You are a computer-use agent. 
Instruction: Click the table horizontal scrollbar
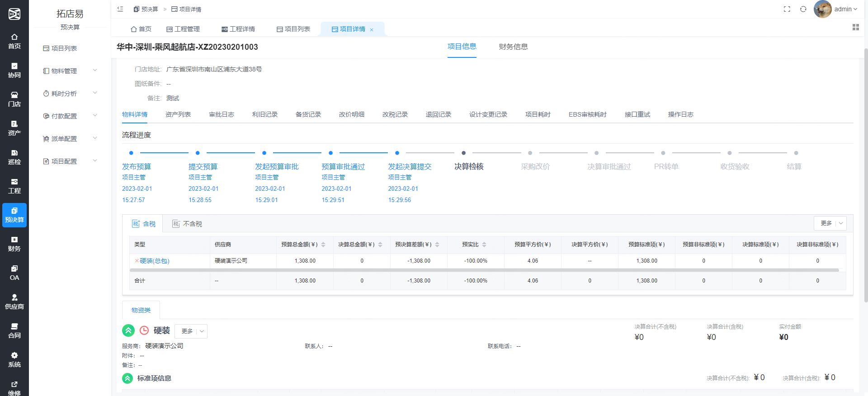point(484,270)
